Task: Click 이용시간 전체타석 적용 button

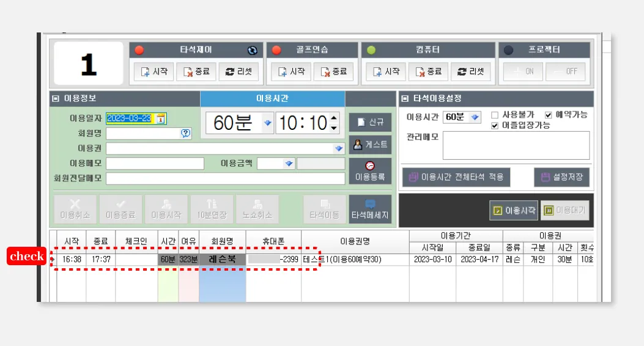Action: [x=456, y=178]
